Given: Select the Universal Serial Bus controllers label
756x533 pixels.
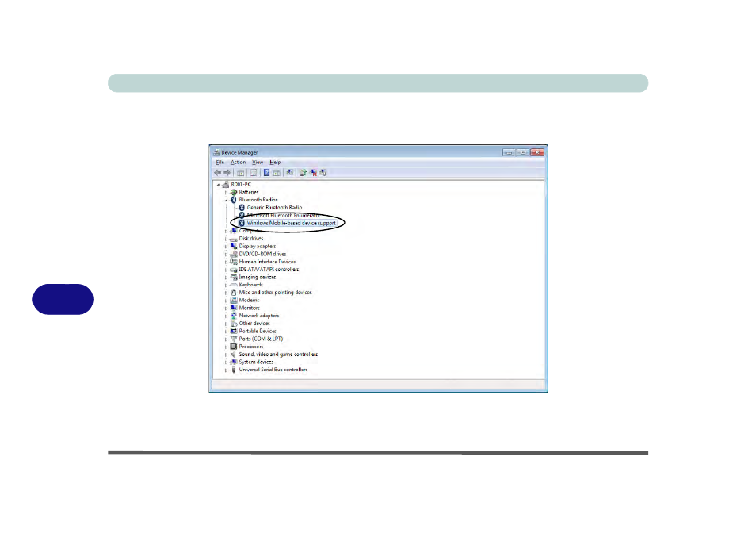Looking at the screenshot, I should (x=273, y=370).
